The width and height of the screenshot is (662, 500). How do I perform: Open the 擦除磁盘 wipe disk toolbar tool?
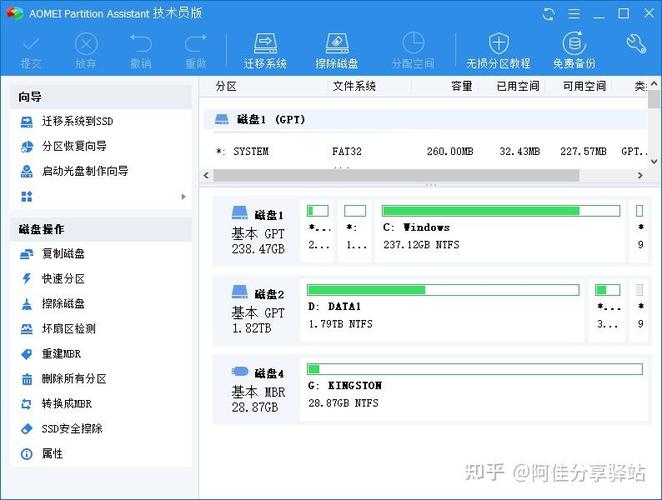pos(337,51)
